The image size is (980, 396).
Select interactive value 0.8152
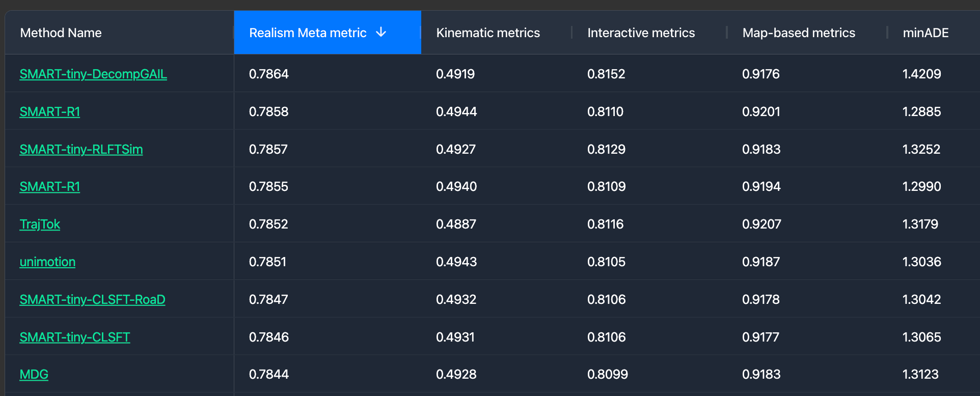click(x=606, y=74)
